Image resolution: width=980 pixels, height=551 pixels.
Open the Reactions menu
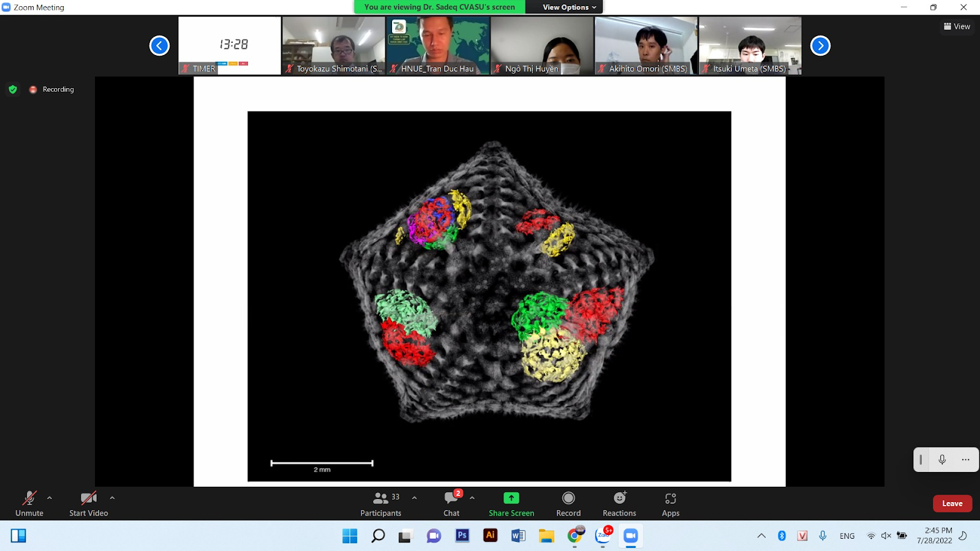(619, 504)
